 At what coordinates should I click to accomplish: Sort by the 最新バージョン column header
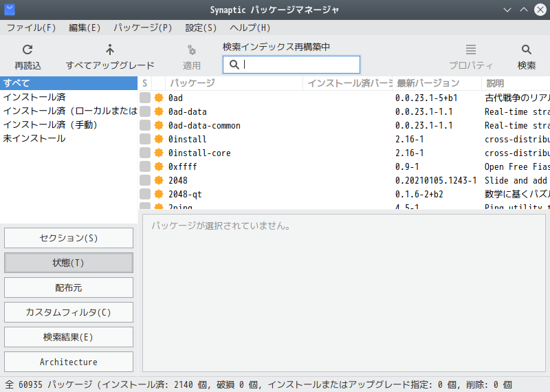coord(437,83)
